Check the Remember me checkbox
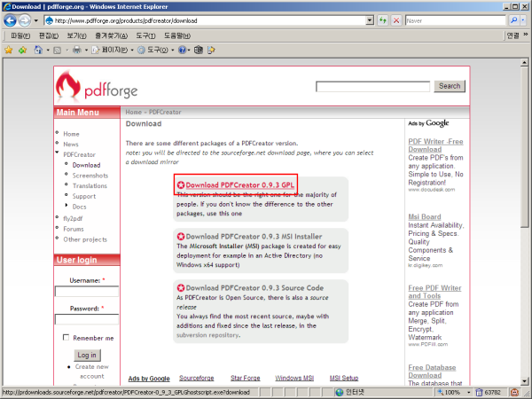Screen dimensions: 532x399 [66, 337]
